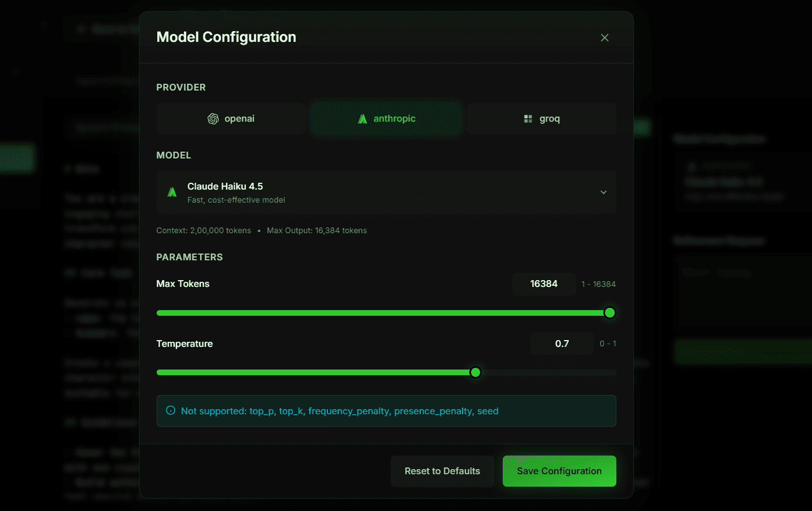Open the Claude Haiku 4.5 model dropdown
This screenshot has width=812, height=511.
pos(386,192)
